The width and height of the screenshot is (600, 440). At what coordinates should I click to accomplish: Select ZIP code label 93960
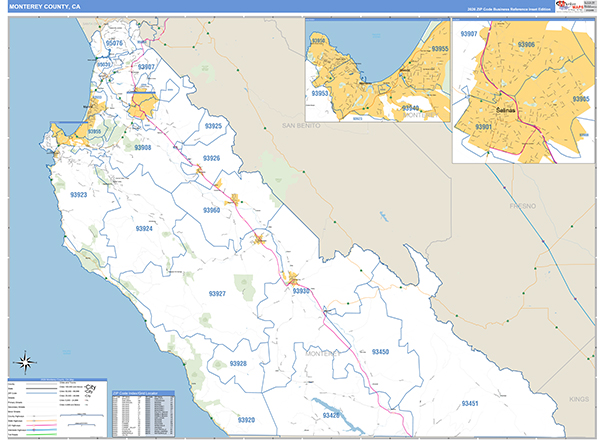211,210
